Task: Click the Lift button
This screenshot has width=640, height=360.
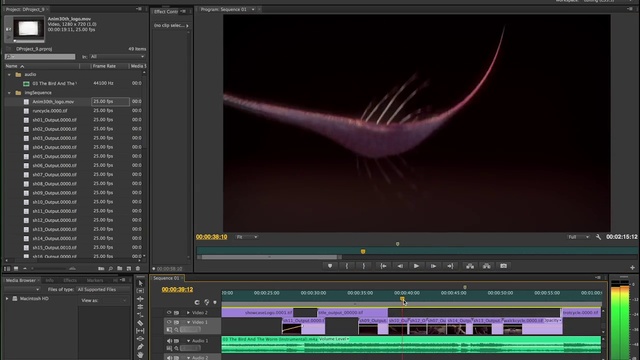Action: (470, 266)
